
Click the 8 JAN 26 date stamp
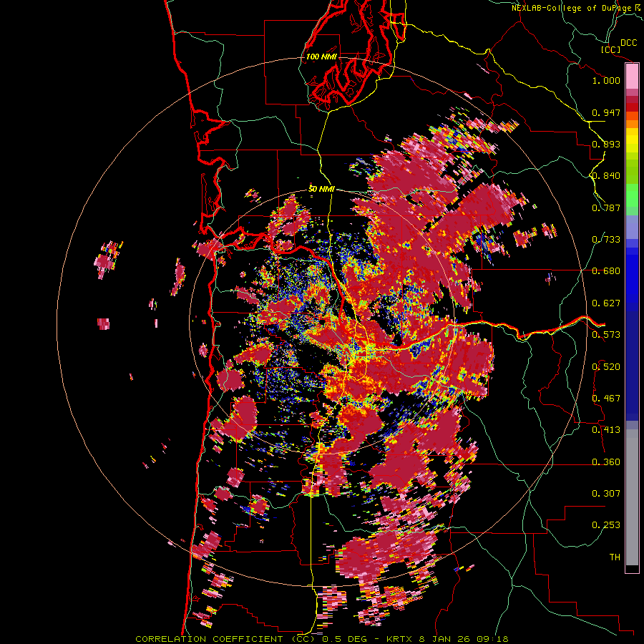tap(445, 639)
